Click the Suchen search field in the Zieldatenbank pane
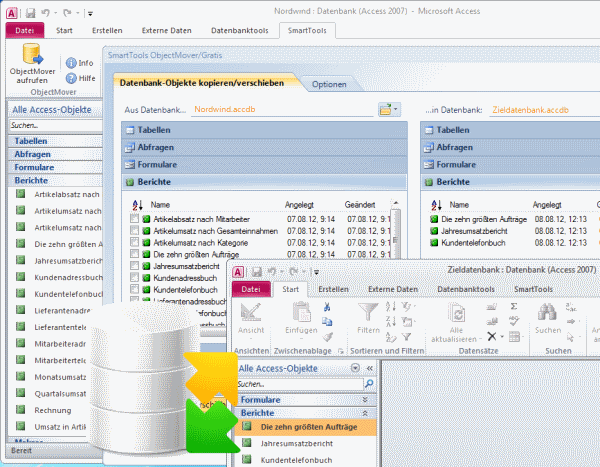Image resolution: width=600 pixels, height=467 pixels. [300, 384]
